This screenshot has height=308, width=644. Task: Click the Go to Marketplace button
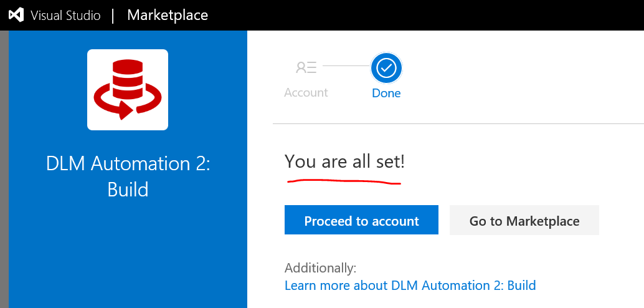click(x=524, y=220)
